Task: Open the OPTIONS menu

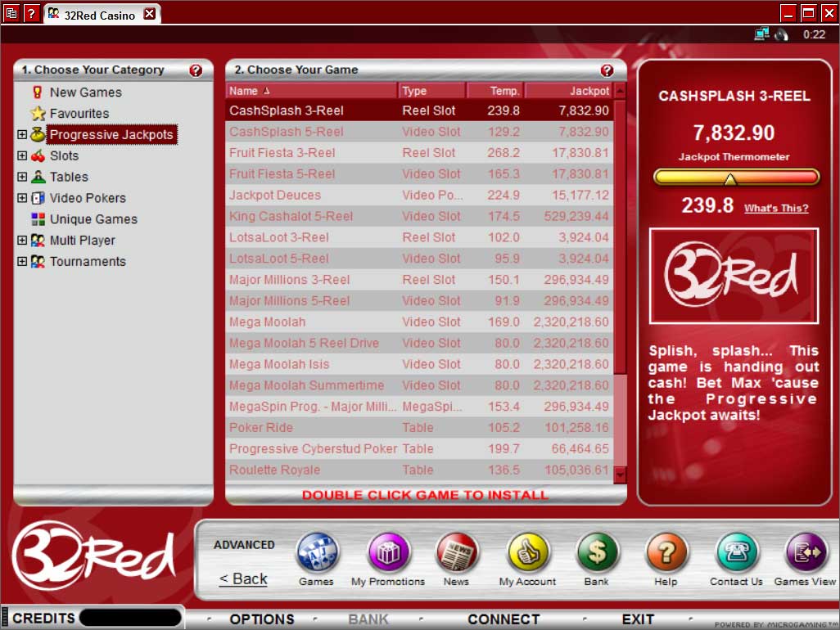Action: pos(262,619)
